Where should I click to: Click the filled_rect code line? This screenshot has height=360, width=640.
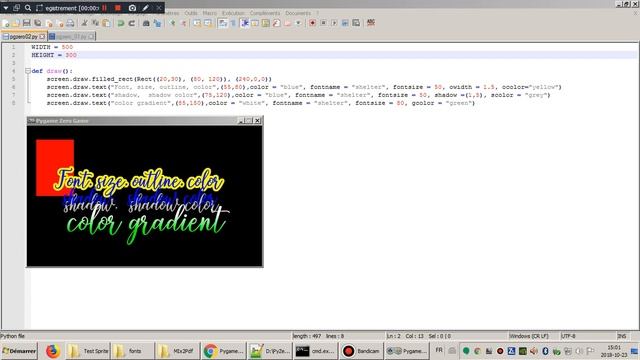click(159, 79)
